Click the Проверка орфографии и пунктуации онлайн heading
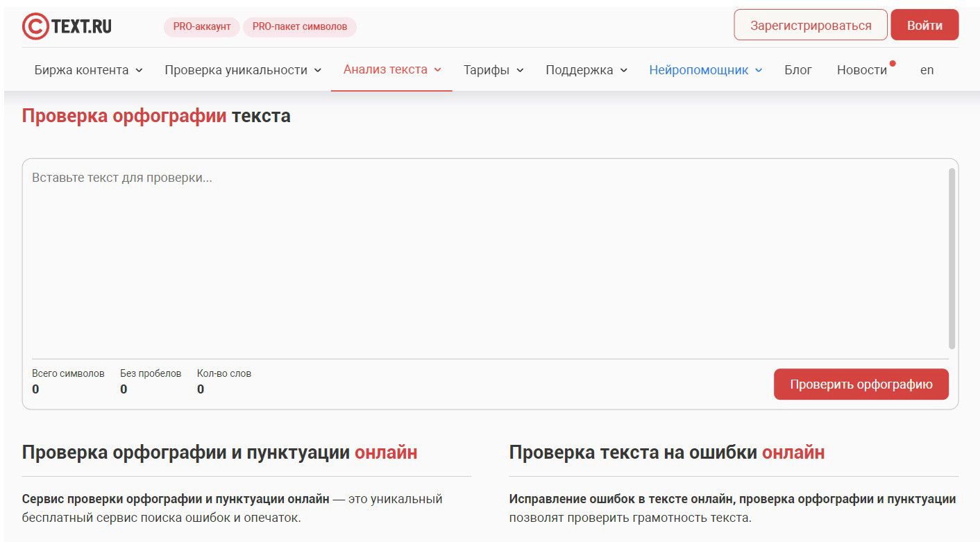This screenshot has height=542, width=980. (220, 452)
